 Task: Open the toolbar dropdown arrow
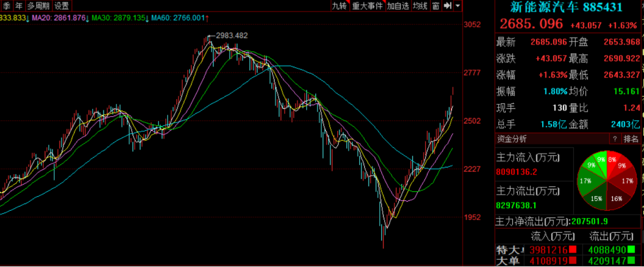tap(457, 5)
